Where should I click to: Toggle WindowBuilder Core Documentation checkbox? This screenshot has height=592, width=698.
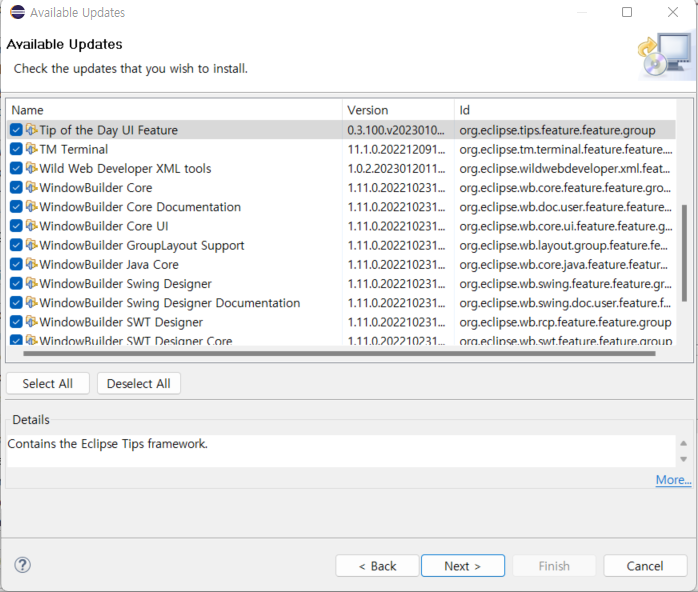[x=16, y=207]
